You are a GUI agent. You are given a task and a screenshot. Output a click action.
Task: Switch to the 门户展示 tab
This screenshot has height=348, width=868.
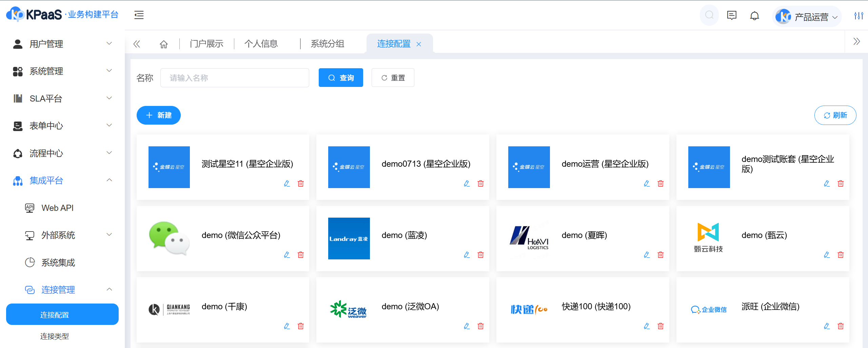pyautogui.click(x=206, y=44)
